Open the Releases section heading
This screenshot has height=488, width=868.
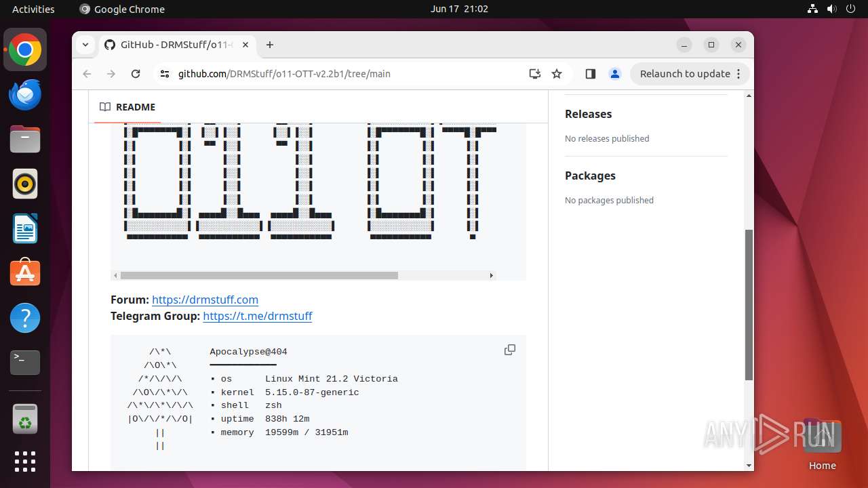[588, 114]
